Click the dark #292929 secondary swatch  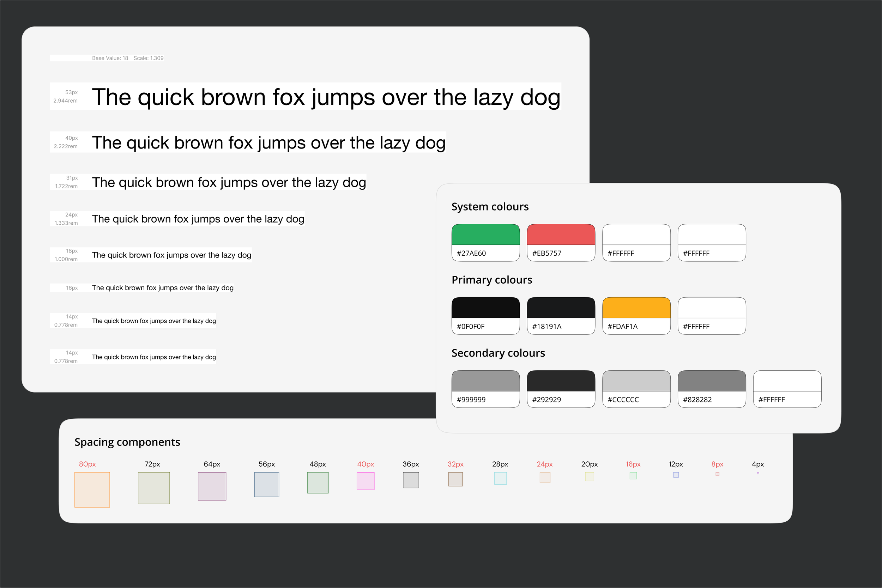[x=561, y=381]
